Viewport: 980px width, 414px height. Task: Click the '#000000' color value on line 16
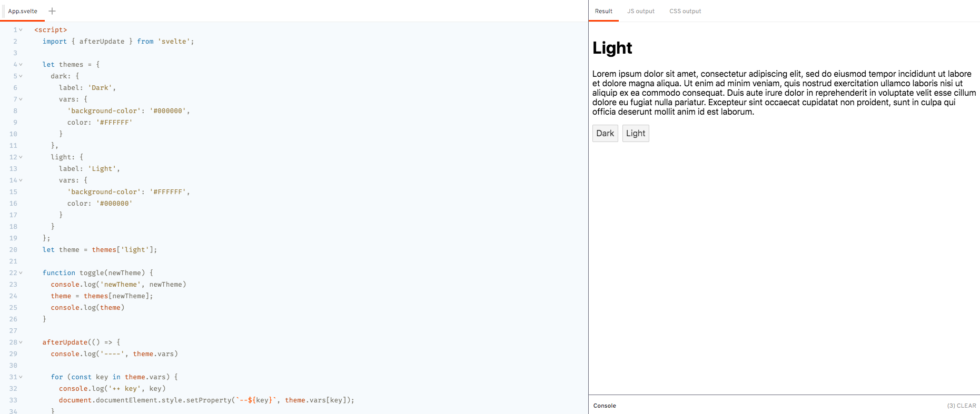(x=114, y=204)
